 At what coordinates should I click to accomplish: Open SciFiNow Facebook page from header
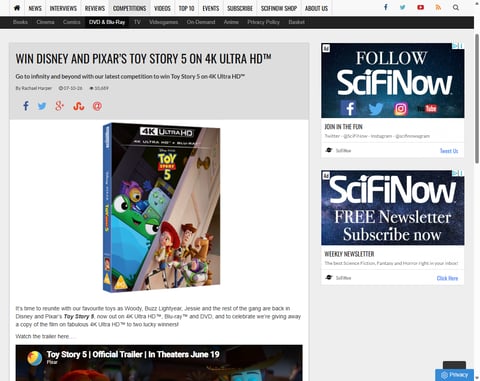pos(386,7)
